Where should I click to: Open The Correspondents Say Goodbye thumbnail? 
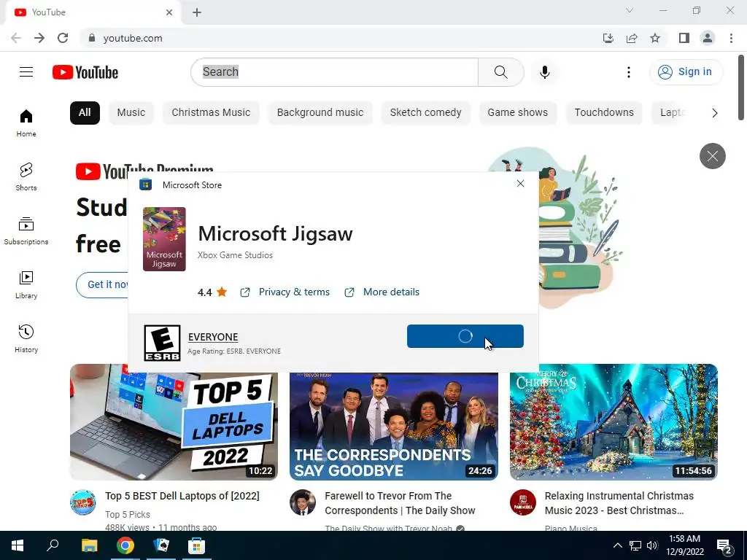tap(394, 426)
